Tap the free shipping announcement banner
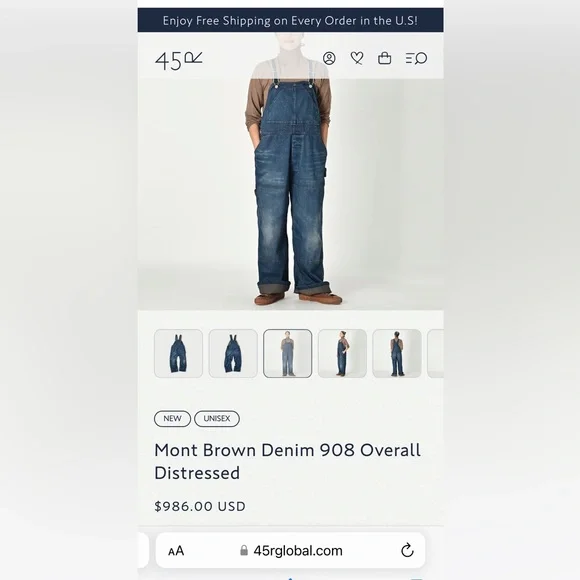580x580 pixels. [x=290, y=20]
